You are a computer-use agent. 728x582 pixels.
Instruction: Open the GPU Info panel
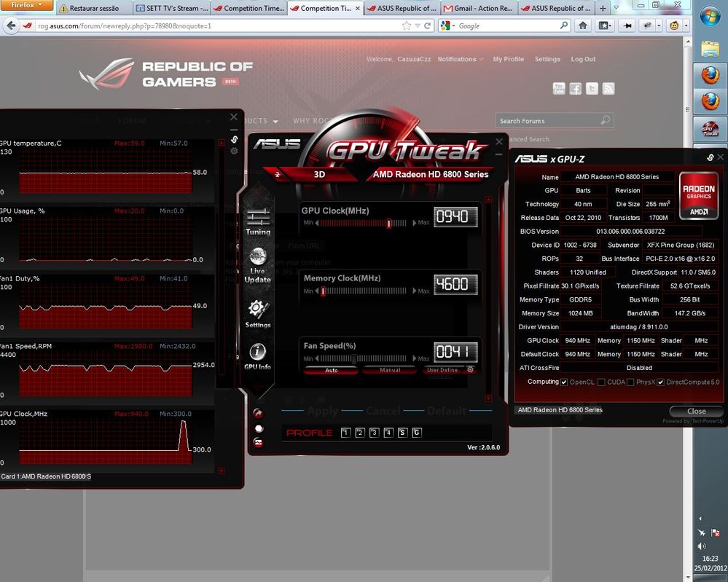click(x=258, y=356)
